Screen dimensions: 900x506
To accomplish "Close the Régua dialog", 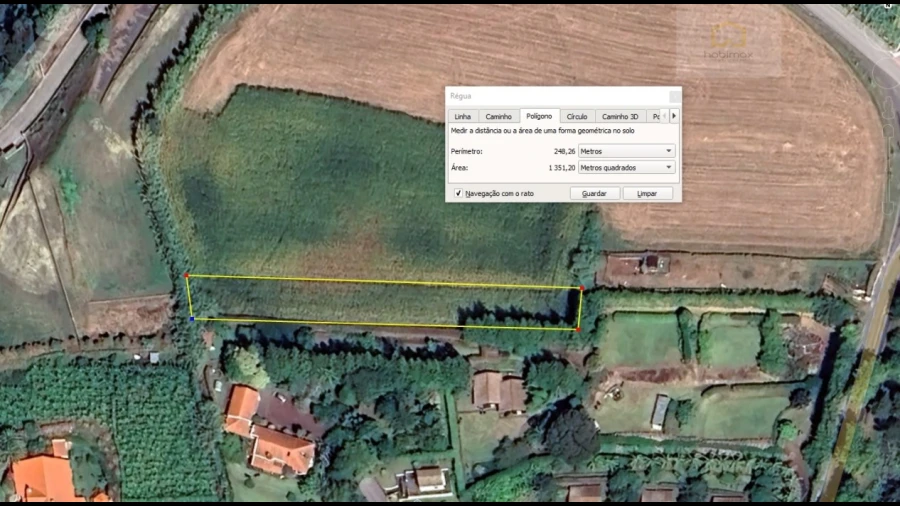I will pyautogui.click(x=674, y=96).
